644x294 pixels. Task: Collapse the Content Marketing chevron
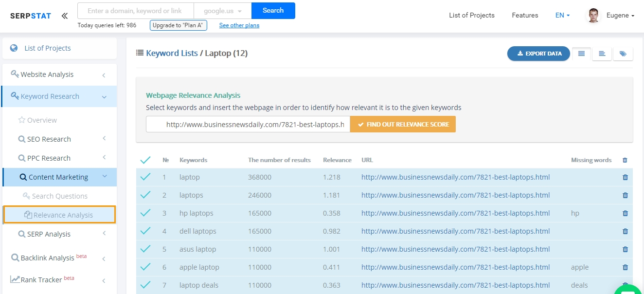point(104,177)
